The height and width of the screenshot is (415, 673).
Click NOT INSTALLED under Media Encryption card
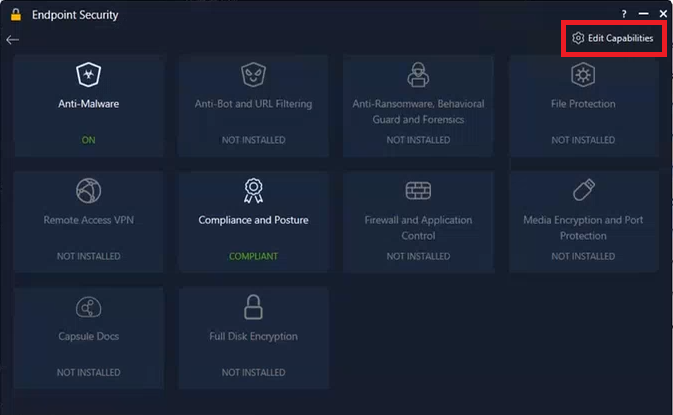[x=583, y=256]
